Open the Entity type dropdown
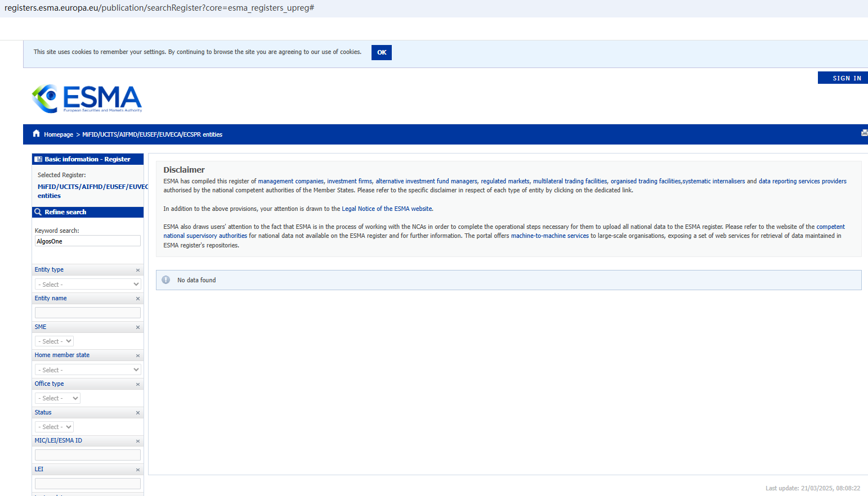The height and width of the screenshot is (496, 868). click(x=88, y=285)
